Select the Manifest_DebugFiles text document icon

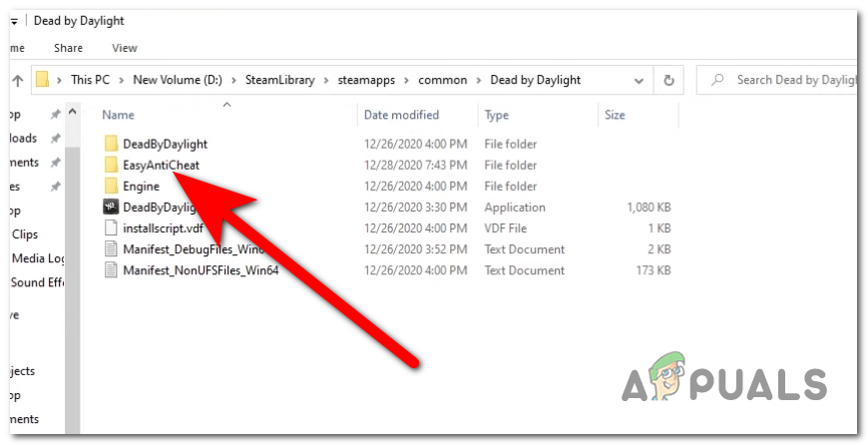pyautogui.click(x=111, y=249)
